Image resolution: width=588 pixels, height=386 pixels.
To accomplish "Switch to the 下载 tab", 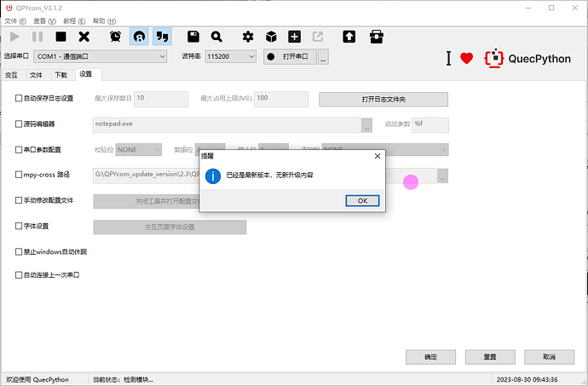I will pyautogui.click(x=61, y=75).
